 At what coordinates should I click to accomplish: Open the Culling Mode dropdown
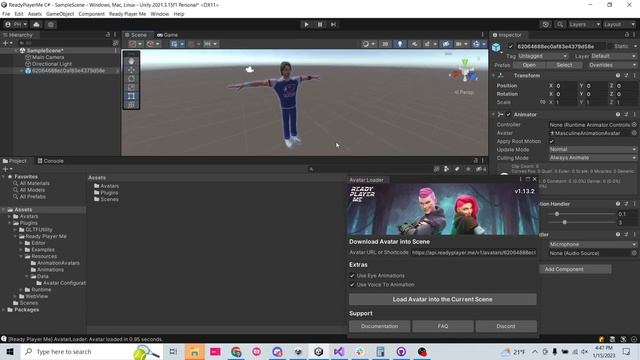click(593, 158)
